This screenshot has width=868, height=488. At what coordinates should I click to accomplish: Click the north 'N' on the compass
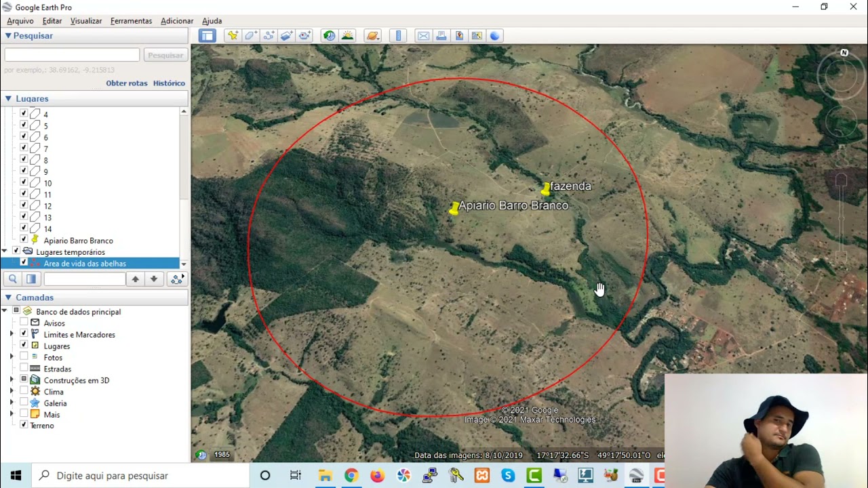844,52
